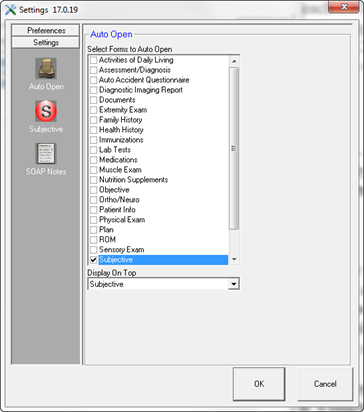The width and height of the screenshot is (364, 412).
Task: Enable Auto Accident Questionnaire checkbox
Action: 94,80
